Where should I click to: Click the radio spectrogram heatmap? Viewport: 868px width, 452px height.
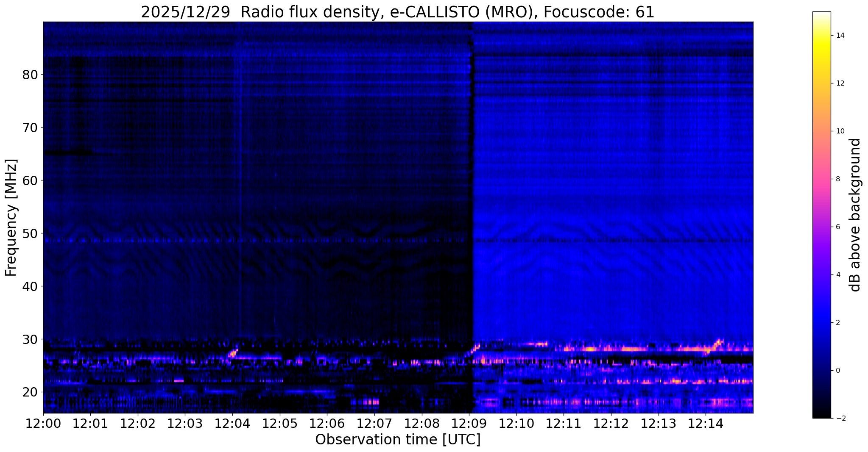click(x=398, y=217)
